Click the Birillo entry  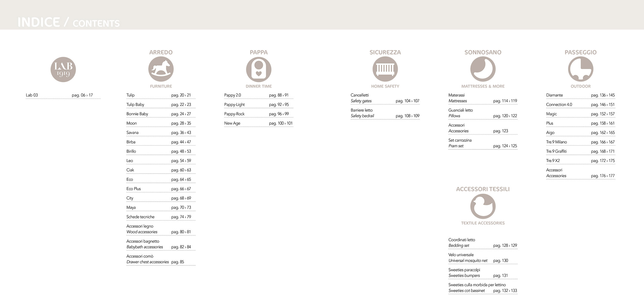coord(161,151)
